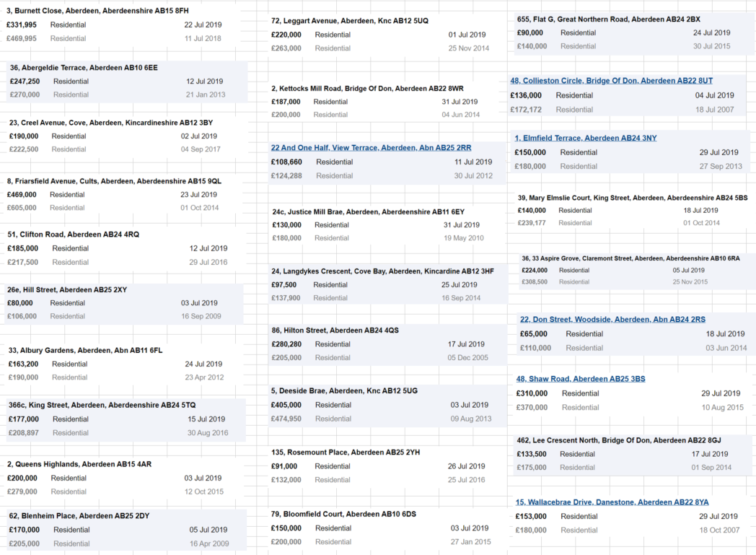Click the 655, Flat G, Great Northern Road address
The height and width of the screenshot is (555, 756).
click(609, 19)
